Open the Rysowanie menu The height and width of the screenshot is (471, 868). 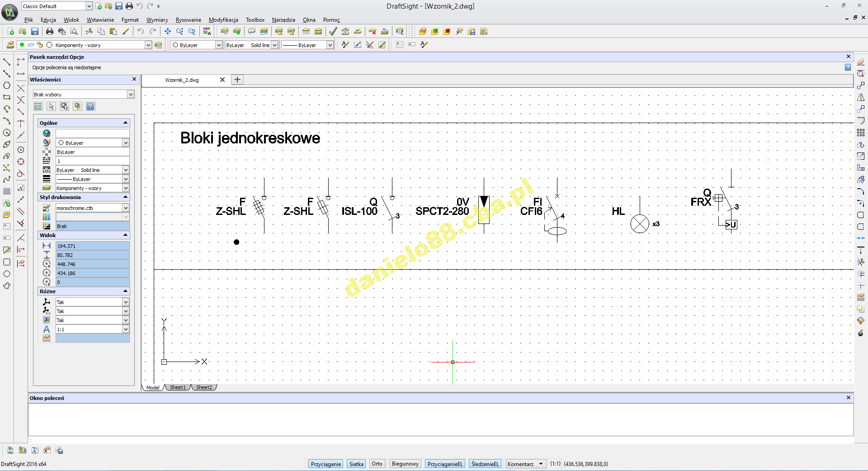(x=188, y=19)
